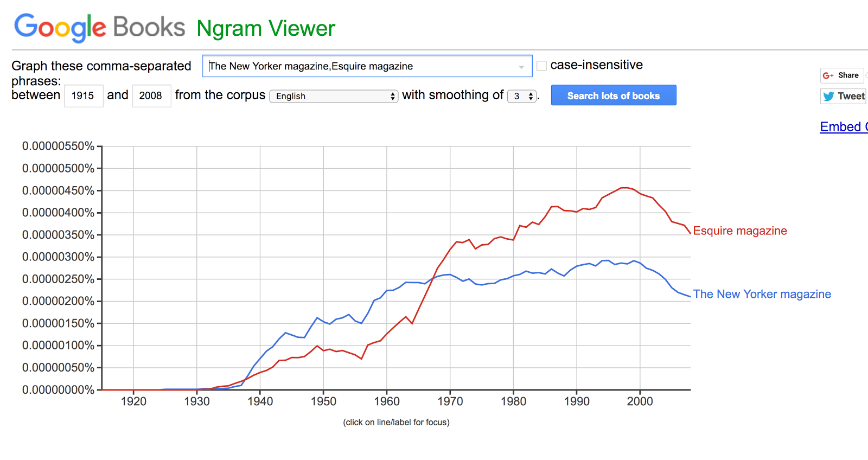This screenshot has height=460, width=868.
Task: Open the English corpus dropdown
Action: 334,96
